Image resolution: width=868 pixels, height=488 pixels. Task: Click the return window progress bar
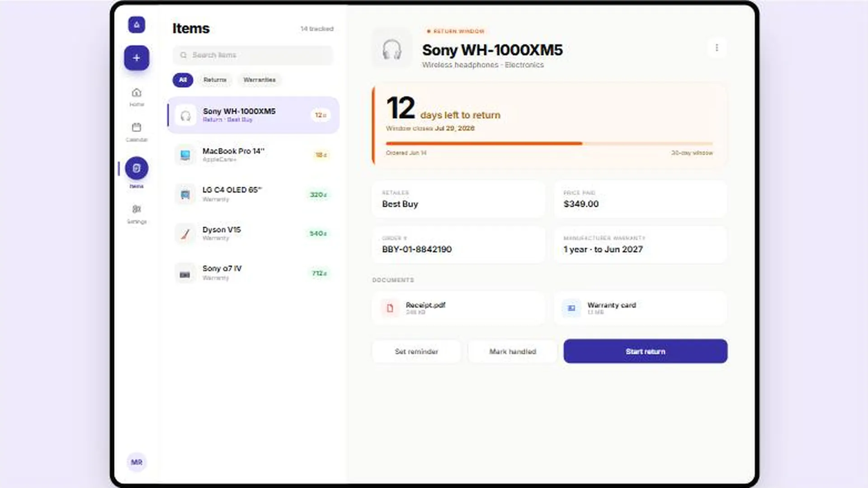click(549, 144)
